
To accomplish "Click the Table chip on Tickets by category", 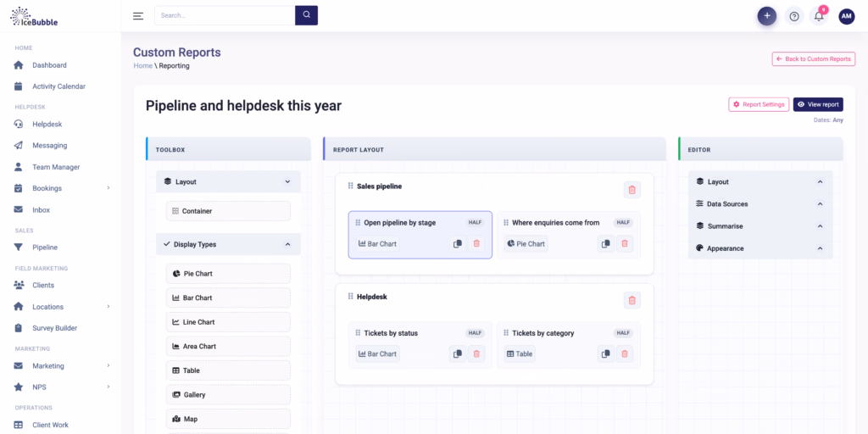I will [520, 353].
